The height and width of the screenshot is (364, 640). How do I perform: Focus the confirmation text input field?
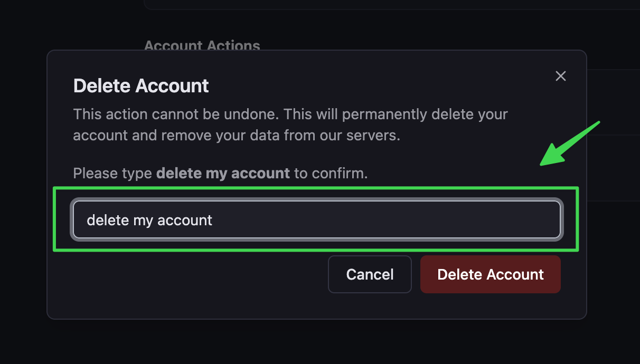pos(317,219)
